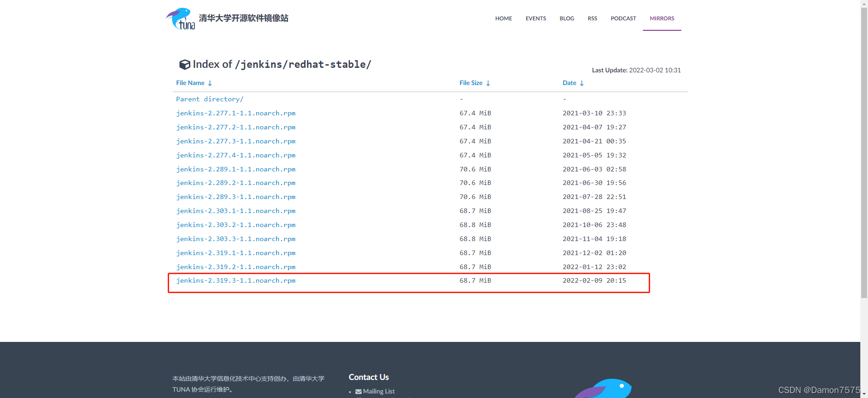The height and width of the screenshot is (398, 868).
Task: Sort by Date column header
Action: (570, 83)
